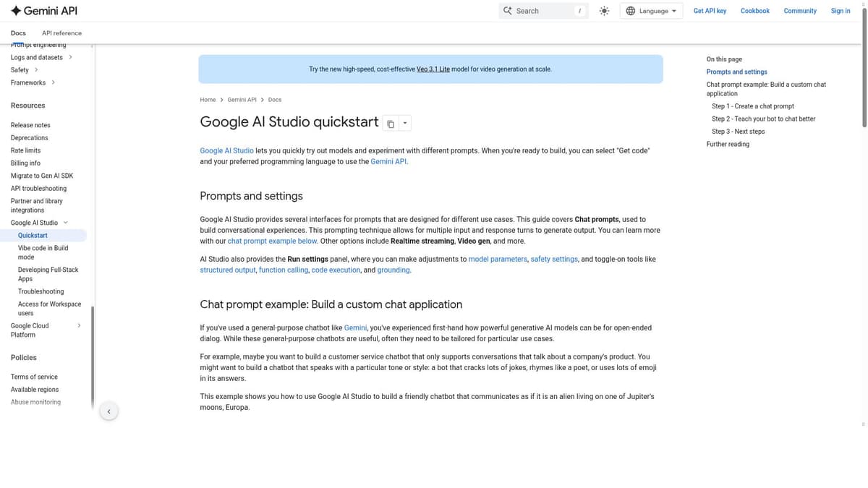Open the search bar with magnifier icon
Screen dimensions: 868x488
click(509, 11)
